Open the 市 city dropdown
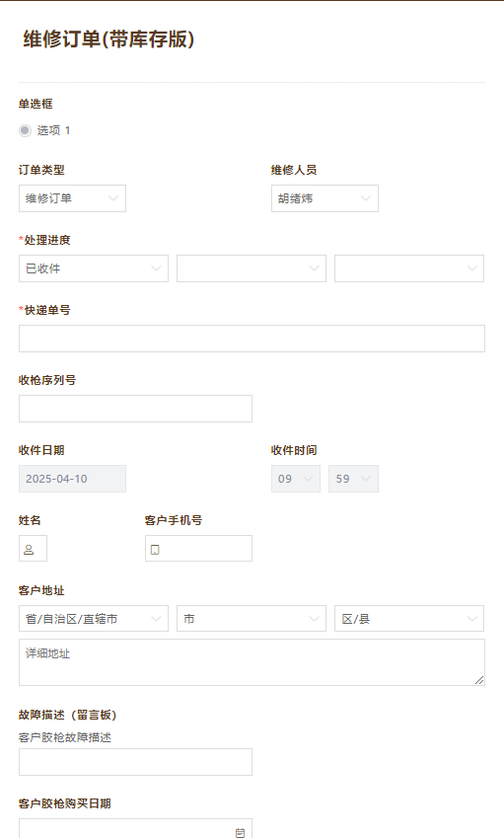 click(x=252, y=618)
